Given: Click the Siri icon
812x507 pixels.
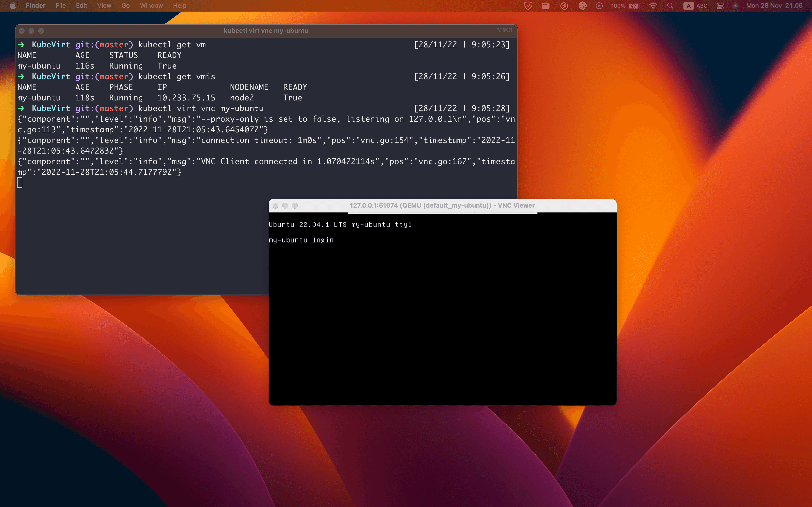Looking at the screenshot, I should [x=735, y=6].
